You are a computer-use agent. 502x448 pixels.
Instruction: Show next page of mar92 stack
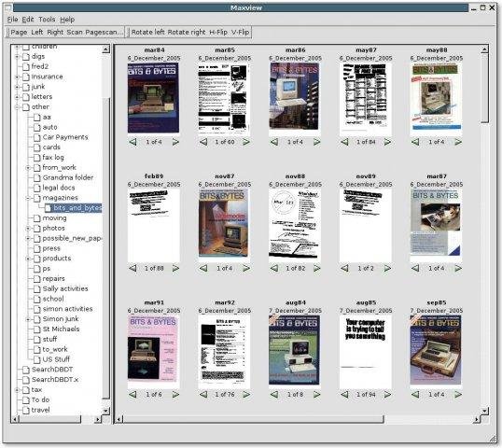click(x=246, y=395)
